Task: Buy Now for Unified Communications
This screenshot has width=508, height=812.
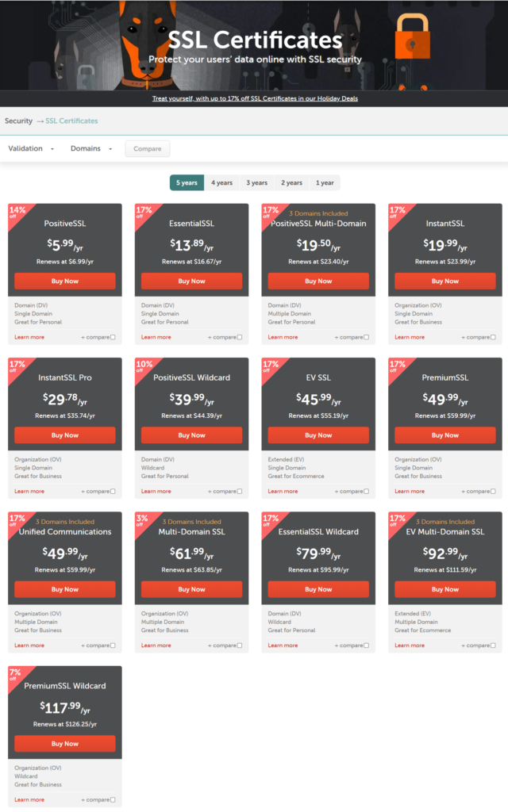Action: coord(65,589)
